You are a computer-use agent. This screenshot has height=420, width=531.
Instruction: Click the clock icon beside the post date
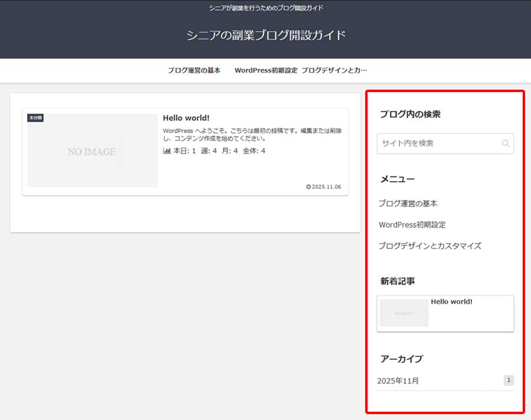pyautogui.click(x=308, y=187)
